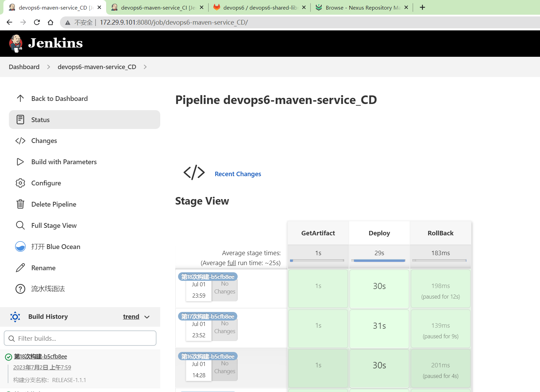Click the Changes code-bracket icon in sidebar
Viewport: 540px width, 392px height.
click(x=20, y=141)
